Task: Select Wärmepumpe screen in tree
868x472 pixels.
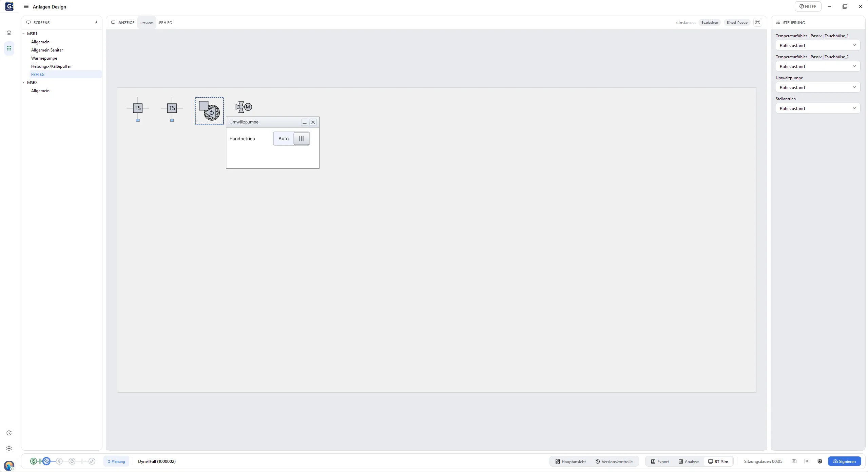Action: (x=44, y=58)
